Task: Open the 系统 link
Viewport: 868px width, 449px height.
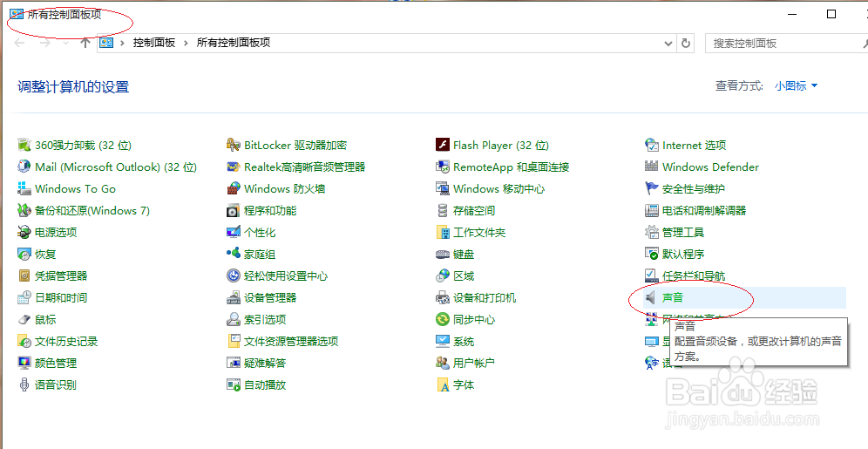Action: [464, 342]
